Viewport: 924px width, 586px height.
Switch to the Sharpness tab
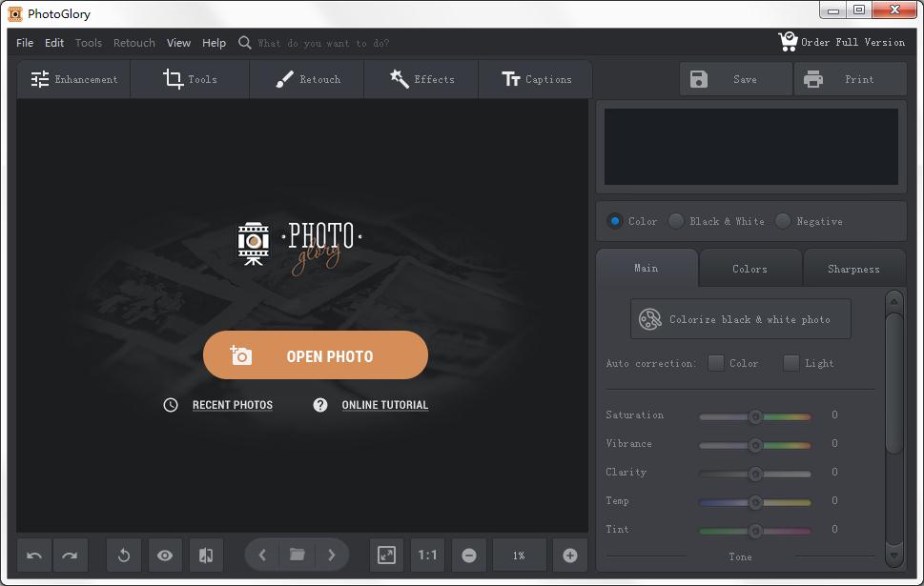click(853, 269)
